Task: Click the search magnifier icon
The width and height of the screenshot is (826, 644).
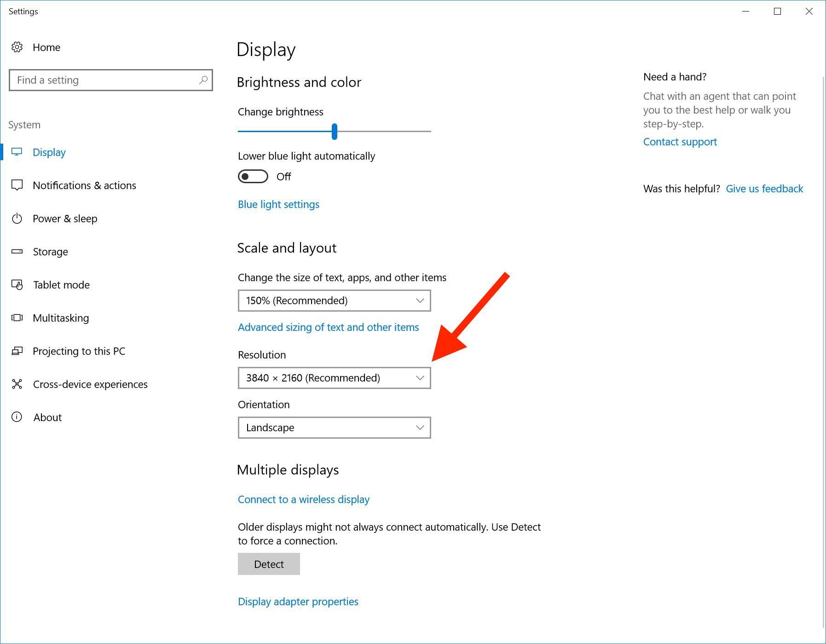Action: 203,80
